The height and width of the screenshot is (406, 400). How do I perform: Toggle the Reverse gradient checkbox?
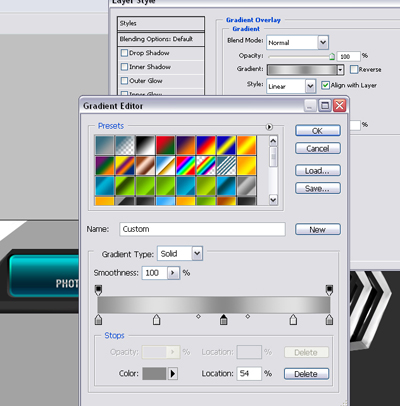point(354,69)
